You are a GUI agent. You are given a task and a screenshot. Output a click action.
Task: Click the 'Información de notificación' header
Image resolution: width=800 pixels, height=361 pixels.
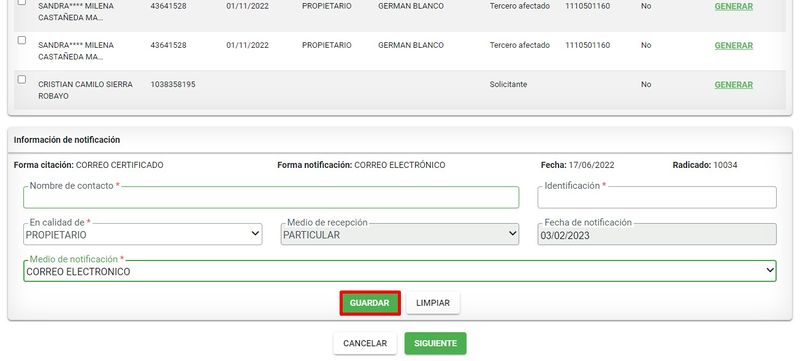pos(67,140)
